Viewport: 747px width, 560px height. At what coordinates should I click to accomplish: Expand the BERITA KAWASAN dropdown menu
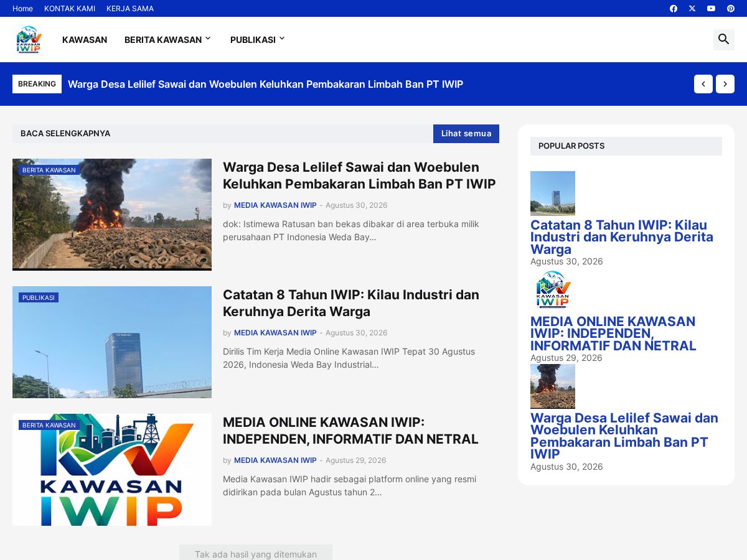point(168,40)
